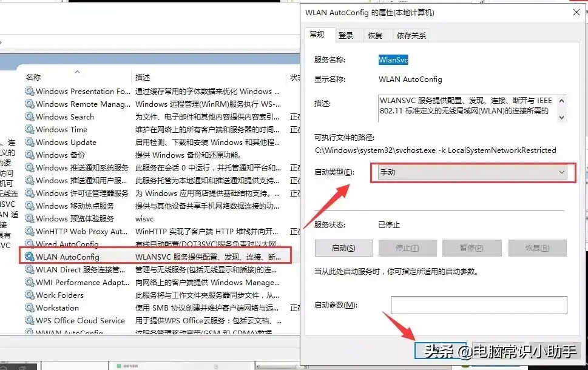Select the Work Folders service name
The height and width of the screenshot is (370, 588).
pyautogui.click(x=59, y=295)
